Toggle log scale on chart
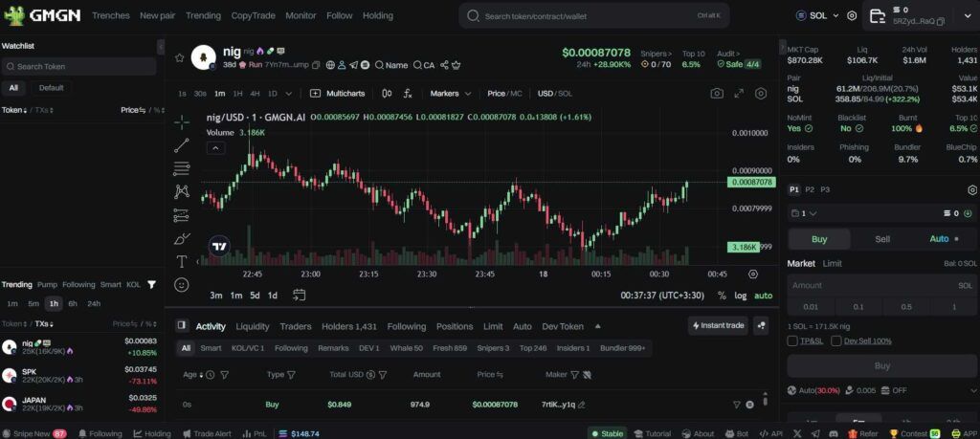This screenshot has width=980, height=439. pyautogui.click(x=741, y=296)
